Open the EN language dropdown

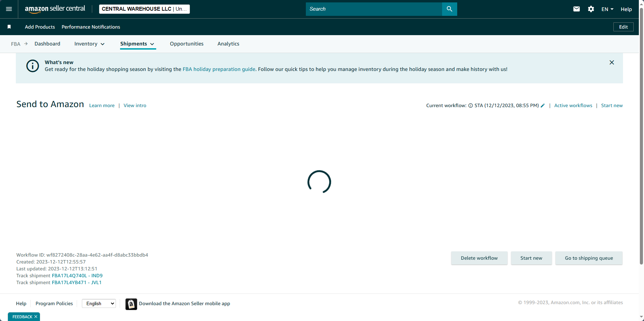607,9
